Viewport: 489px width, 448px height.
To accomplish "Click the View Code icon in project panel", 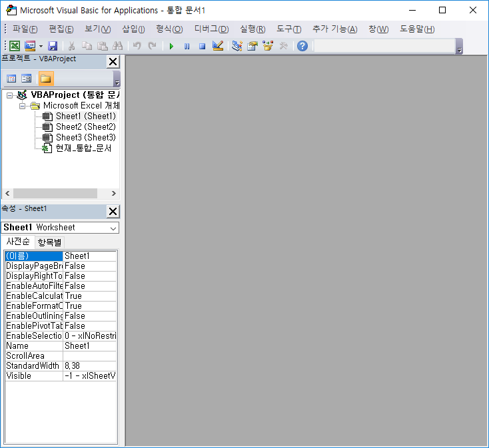I will click(x=11, y=79).
